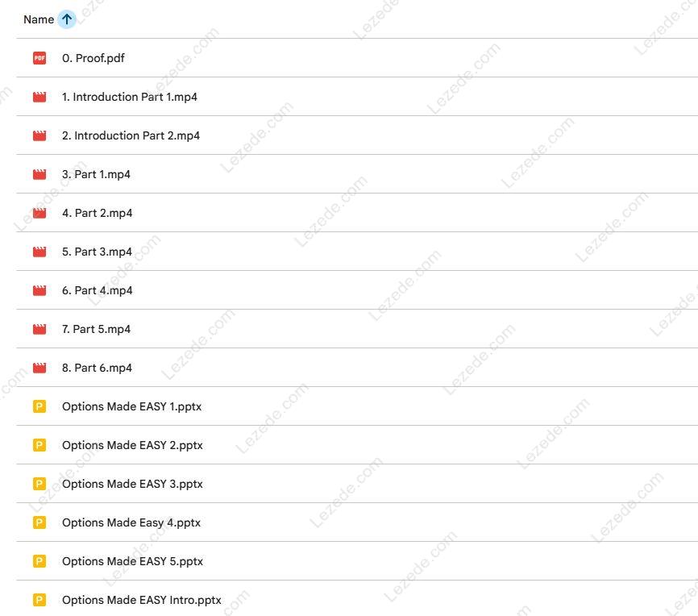Click the Name column header
The height and width of the screenshot is (616, 698).
click(x=39, y=19)
